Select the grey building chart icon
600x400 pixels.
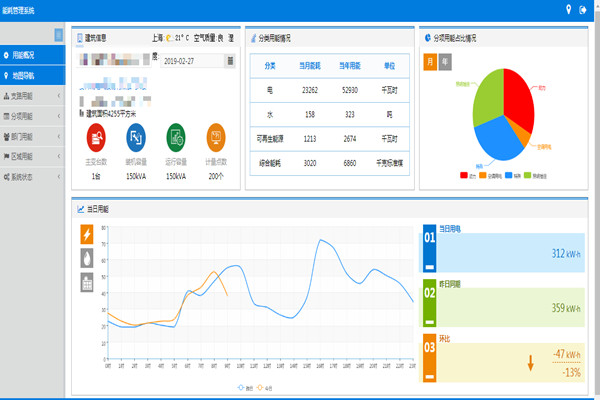pos(87,281)
